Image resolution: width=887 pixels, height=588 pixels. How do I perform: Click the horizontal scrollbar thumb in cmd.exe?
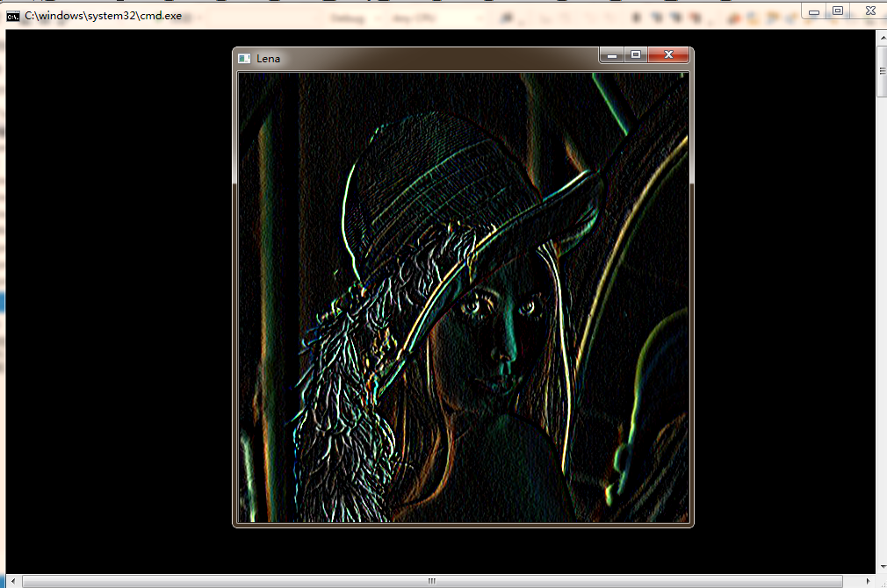point(432,581)
